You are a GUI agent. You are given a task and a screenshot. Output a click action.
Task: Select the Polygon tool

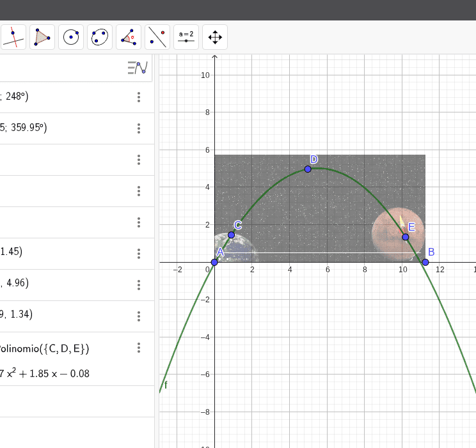pyautogui.click(x=42, y=37)
